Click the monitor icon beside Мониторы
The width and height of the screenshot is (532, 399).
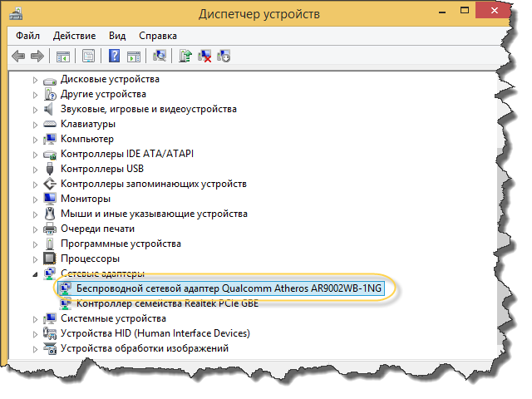coord(50,199)
